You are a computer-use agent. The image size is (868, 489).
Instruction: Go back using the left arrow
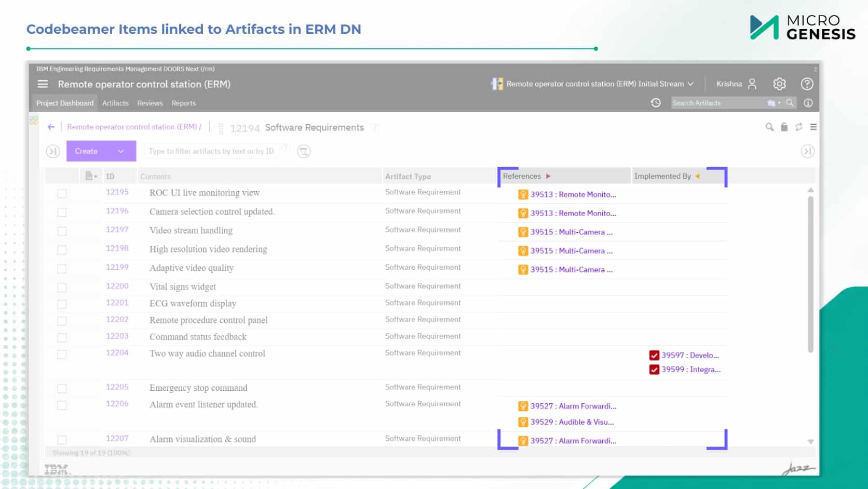[x=51, y=127]
